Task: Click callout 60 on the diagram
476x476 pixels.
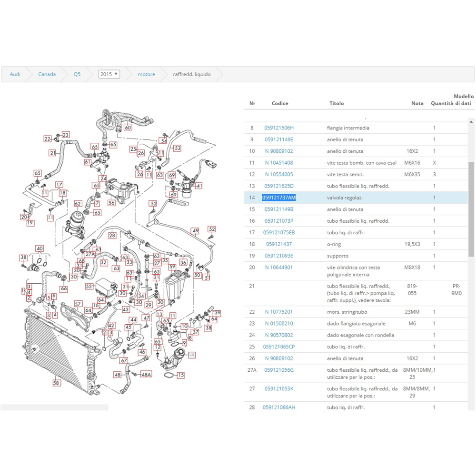Action: click(128, 128)
